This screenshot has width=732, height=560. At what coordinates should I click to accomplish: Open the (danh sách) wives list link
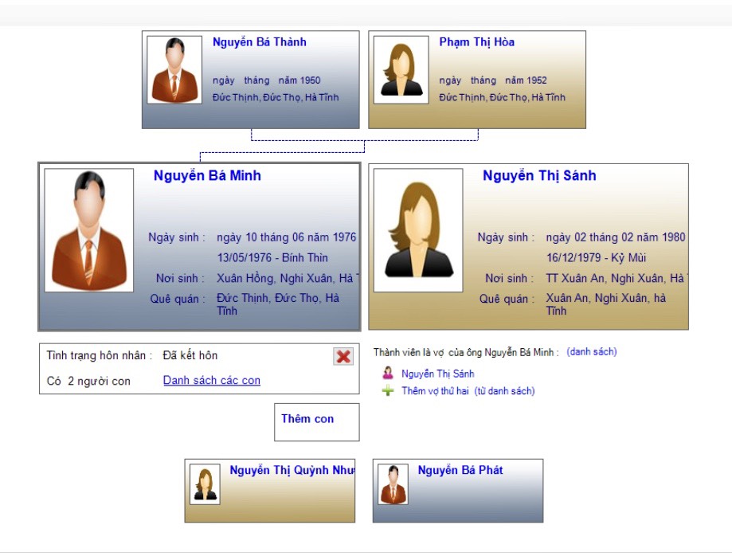[592, 352]
